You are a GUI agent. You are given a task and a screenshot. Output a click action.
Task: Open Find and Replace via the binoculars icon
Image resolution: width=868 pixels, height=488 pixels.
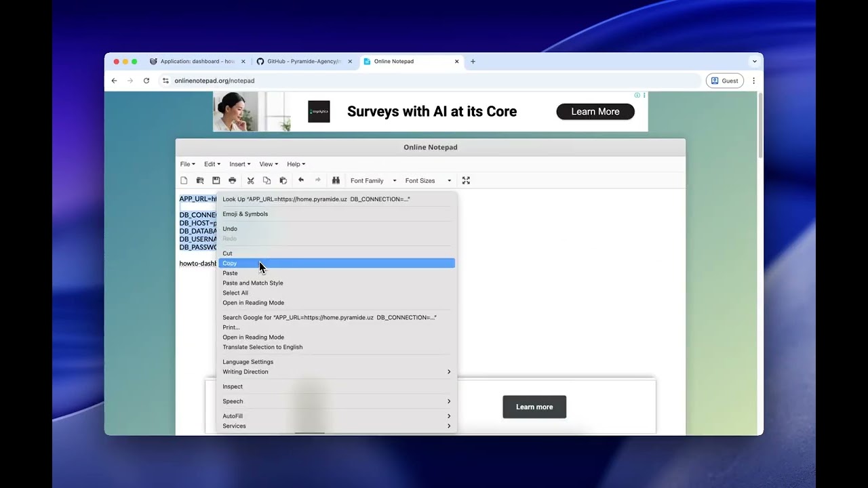coord(336,180)
